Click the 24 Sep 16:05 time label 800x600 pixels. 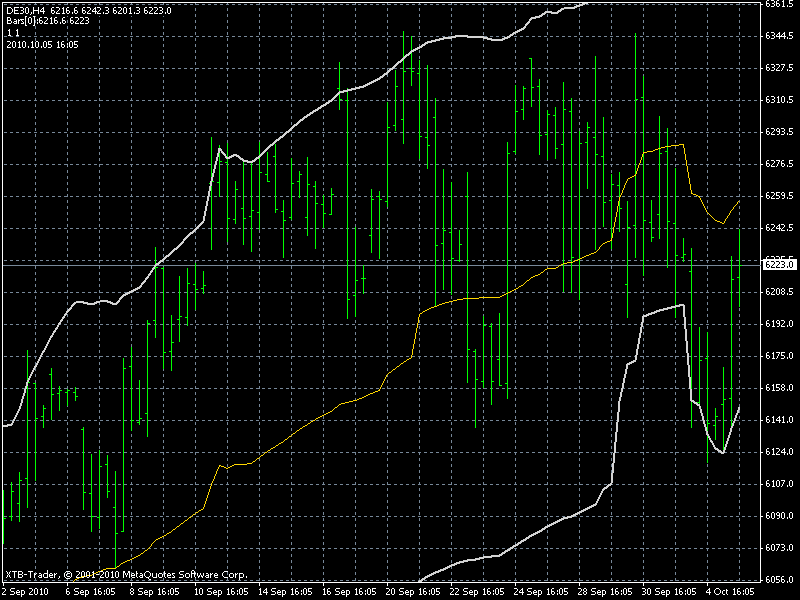[x=540, y=592]
